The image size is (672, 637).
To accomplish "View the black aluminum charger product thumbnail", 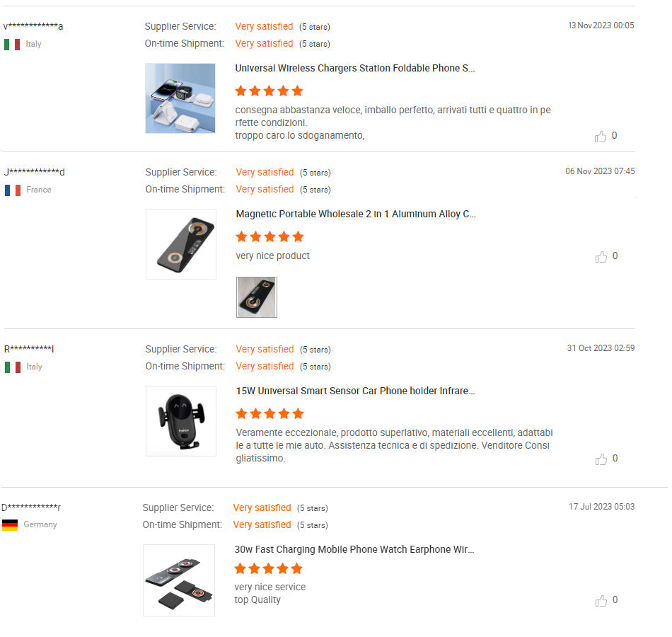I will click(181, 244).
